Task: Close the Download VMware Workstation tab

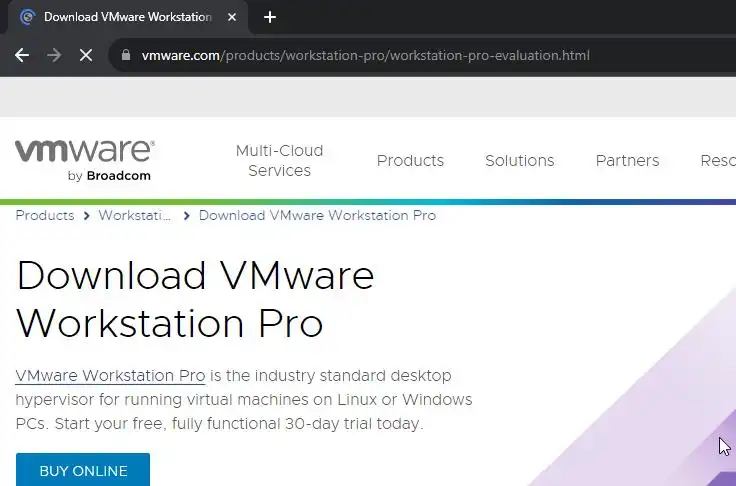Action: [232, 17]
